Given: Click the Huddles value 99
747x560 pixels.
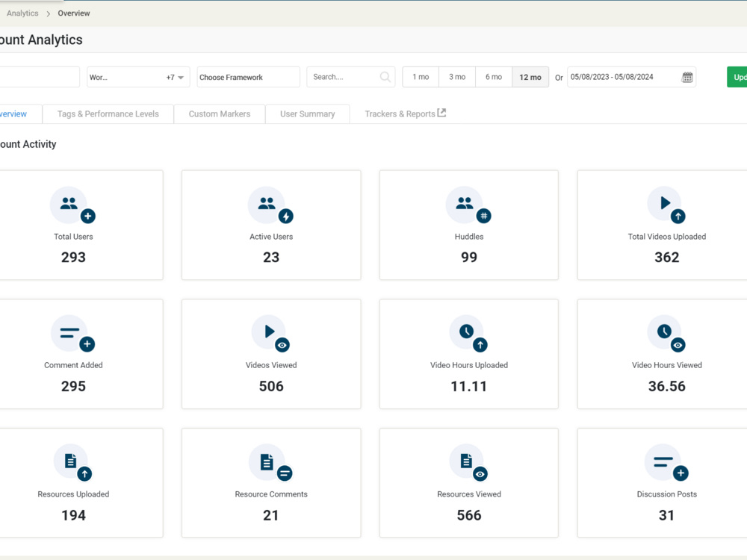Looking at the screenshot, I should tap(469, 257).
